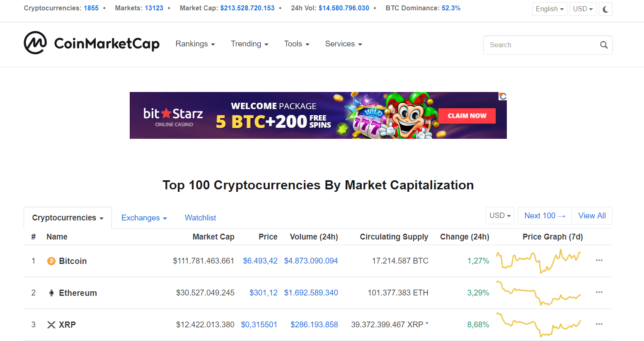Expand the Rankings menu

195,44
